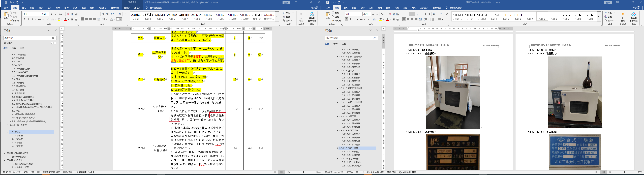Open navigation pane options chevron in right window
The width and height of the screenshot is (644, 175).
(x=370, y=30)
